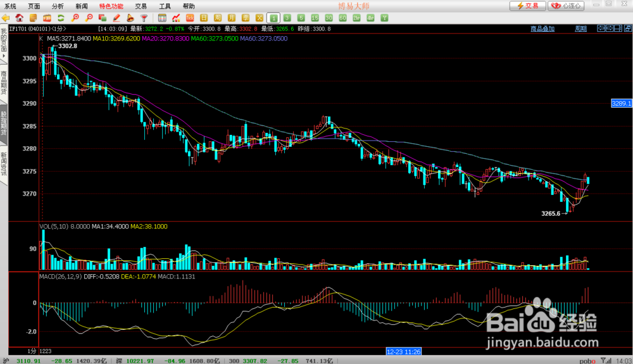Select the 3-minute period button
The height and width of the screenshot is (364, 633).
pyautogui.click(x=287, y=18)
